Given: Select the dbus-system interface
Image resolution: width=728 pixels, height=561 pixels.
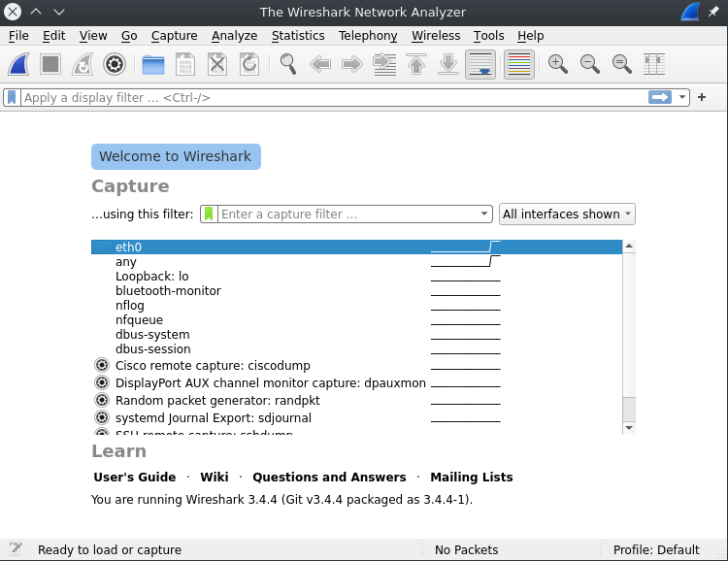Looking at the screenshot, I should [356, 335].
